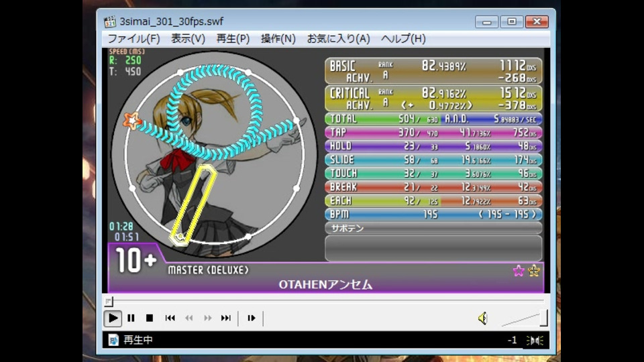
Task: Click the SLIDE notes statistics row
Action: [433, 160]
